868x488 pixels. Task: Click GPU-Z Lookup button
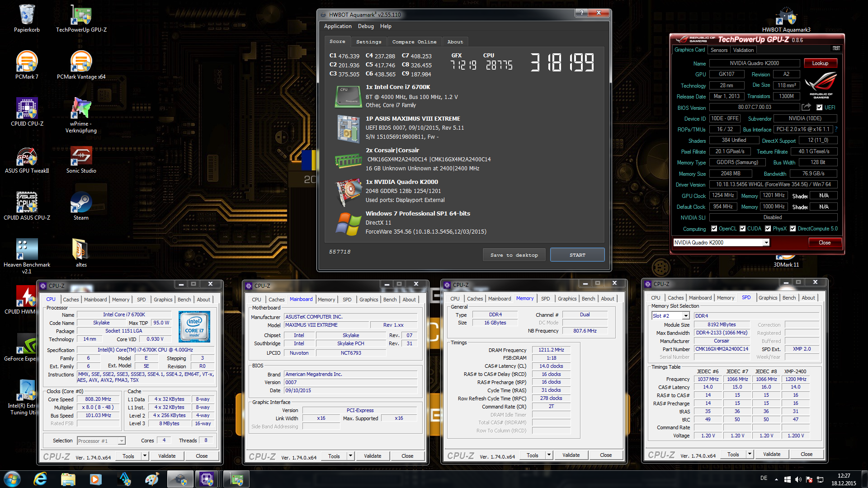pos(820,63)
